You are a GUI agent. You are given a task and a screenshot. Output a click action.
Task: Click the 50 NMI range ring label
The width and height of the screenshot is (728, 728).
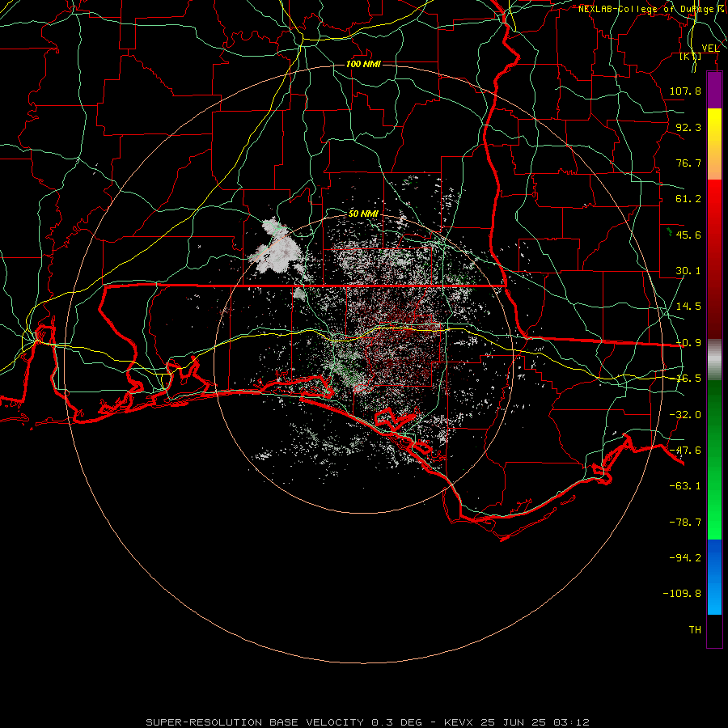point(363,214)
